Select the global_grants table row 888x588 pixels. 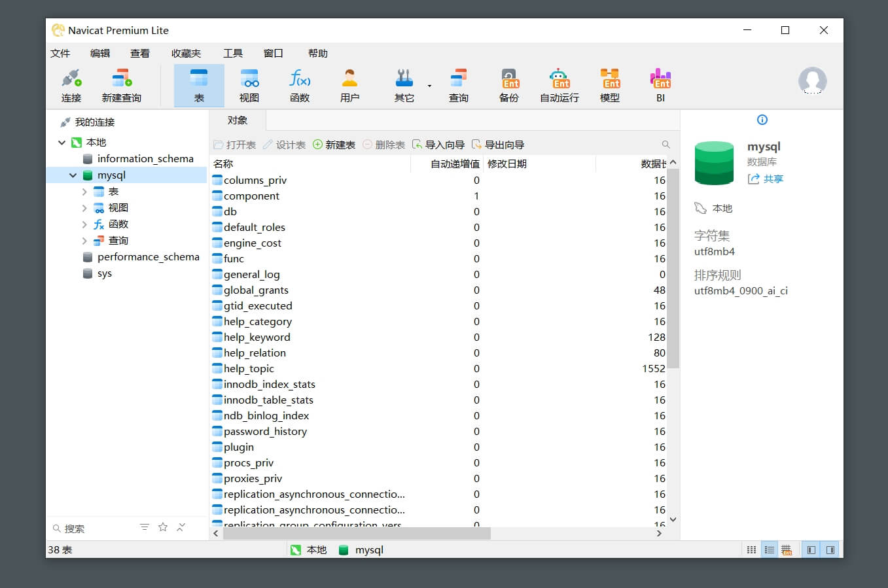pos(438,290)
